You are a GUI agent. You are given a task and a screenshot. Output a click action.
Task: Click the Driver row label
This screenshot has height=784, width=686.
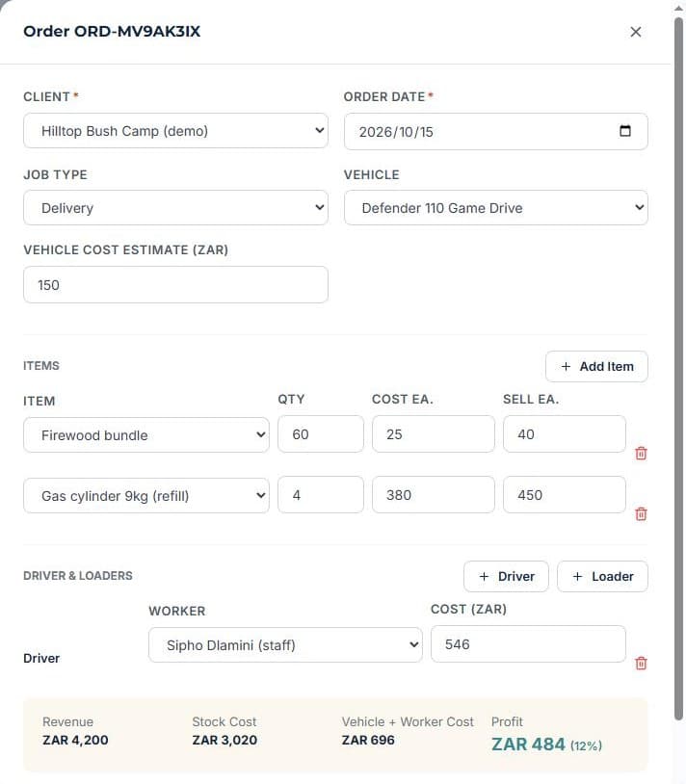pos(41,658)
